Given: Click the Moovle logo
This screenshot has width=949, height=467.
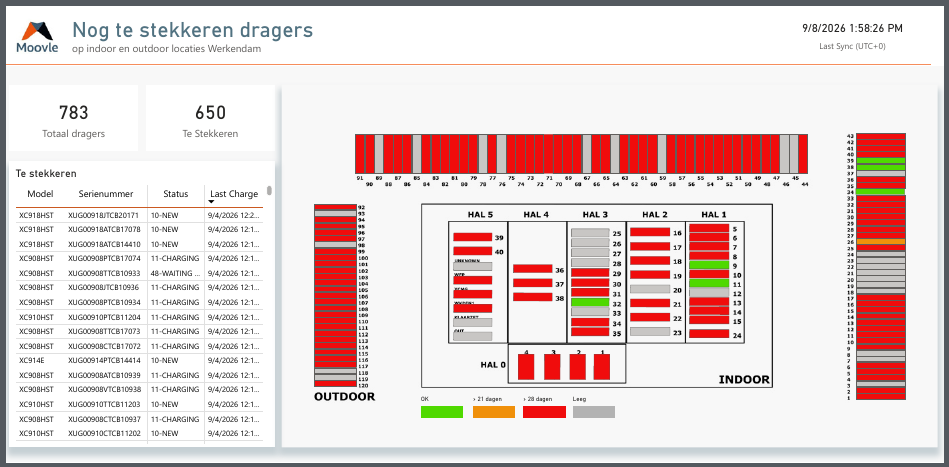Looking at the screenshot, I should point(37,38).
